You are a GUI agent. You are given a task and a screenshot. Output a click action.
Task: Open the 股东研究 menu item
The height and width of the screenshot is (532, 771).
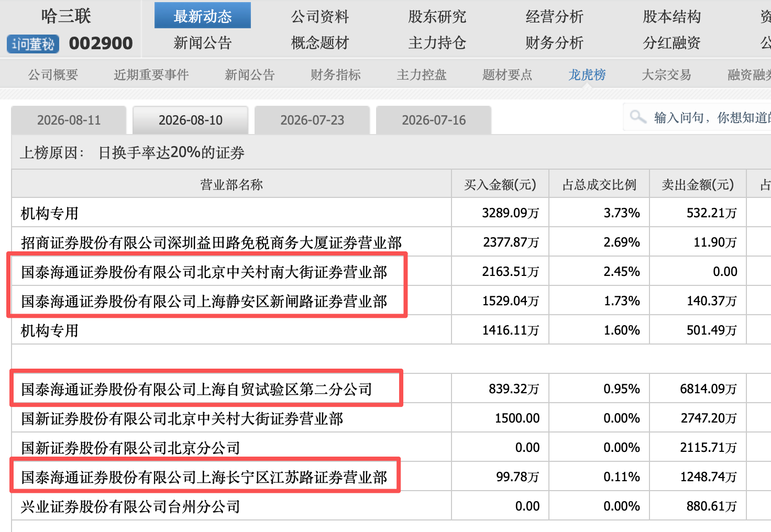437,16
